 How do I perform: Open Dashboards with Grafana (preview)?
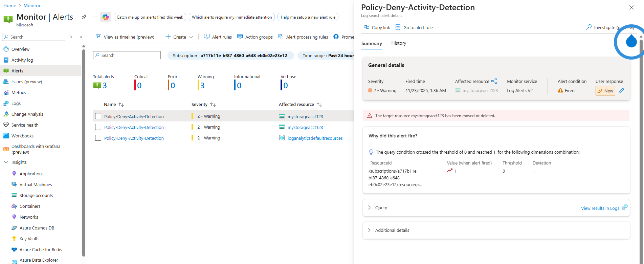point(36,149)
